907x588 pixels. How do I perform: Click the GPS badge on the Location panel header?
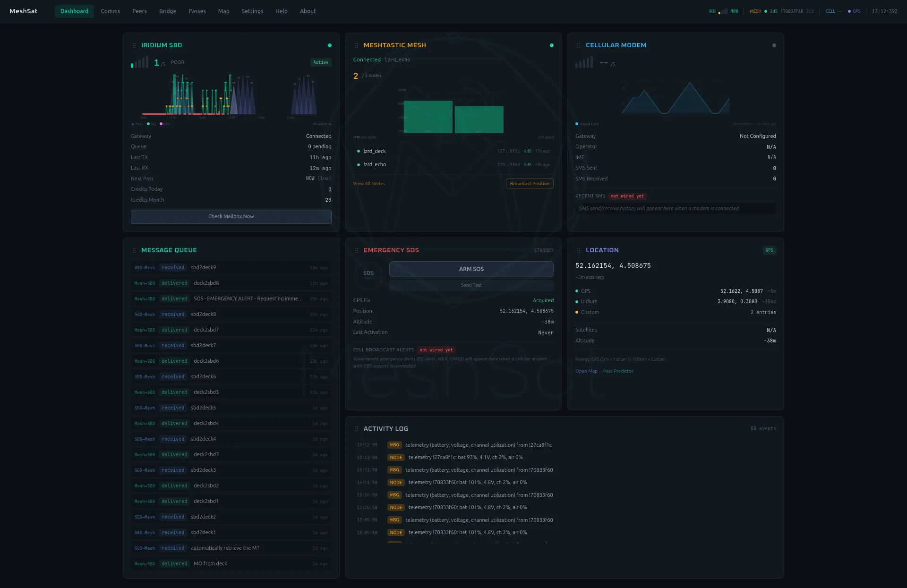770,250
